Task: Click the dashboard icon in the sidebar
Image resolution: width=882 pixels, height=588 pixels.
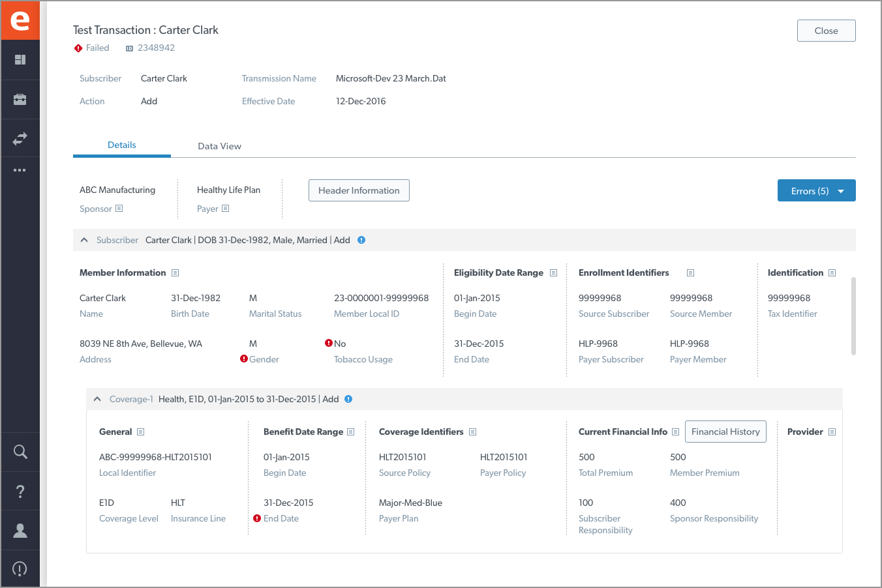Action: [x=20, y=60]
